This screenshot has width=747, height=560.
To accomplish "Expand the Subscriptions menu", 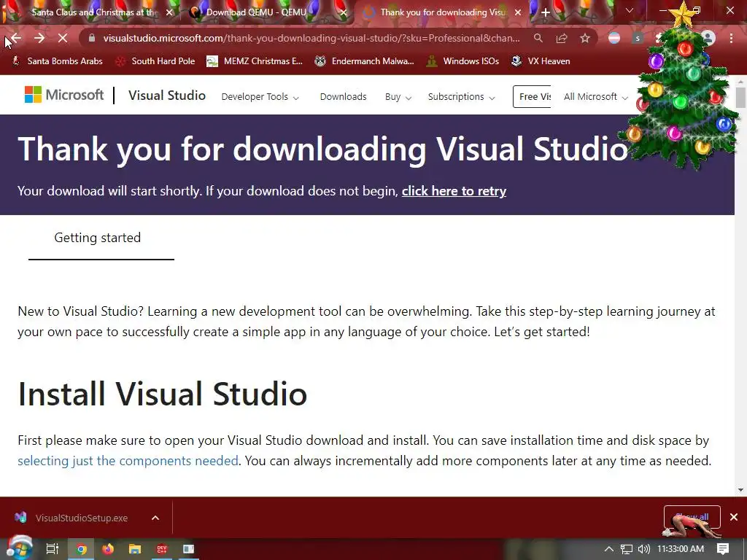I will click(x=461, y=97).
